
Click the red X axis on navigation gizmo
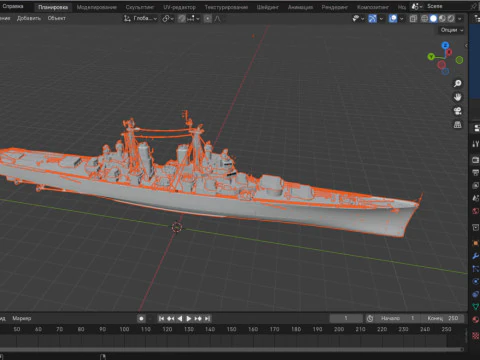pyautogui.click(x=449, y=52)
